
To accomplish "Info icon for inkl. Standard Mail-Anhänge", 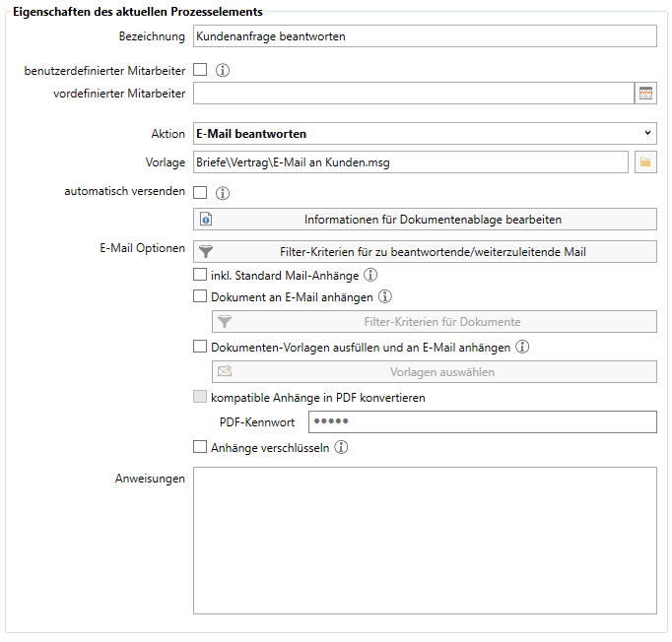I will click(x=370, y=275).
